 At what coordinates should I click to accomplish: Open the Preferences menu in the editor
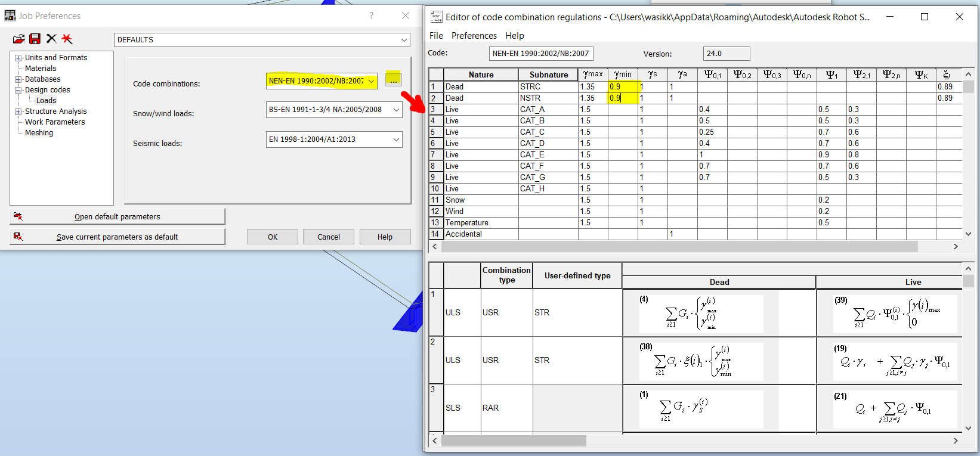[x=474, y=36]
